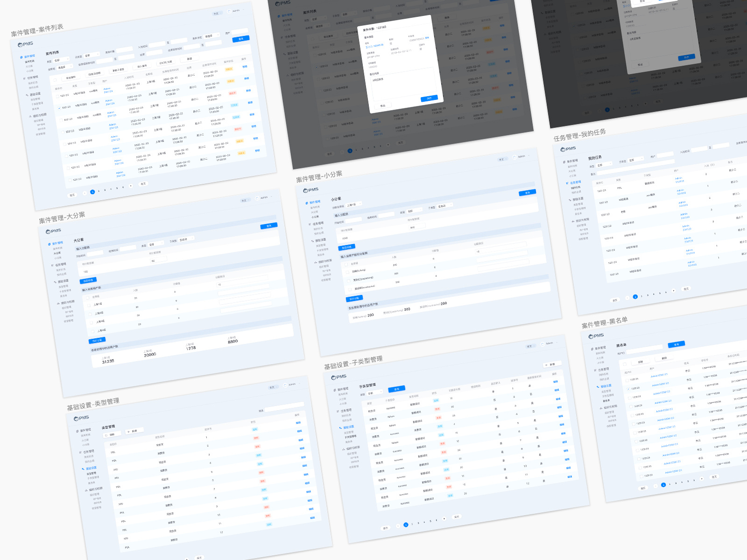
Task: Uncheck the selected row checkbox in the case list
Action: (x=59, y=108)
